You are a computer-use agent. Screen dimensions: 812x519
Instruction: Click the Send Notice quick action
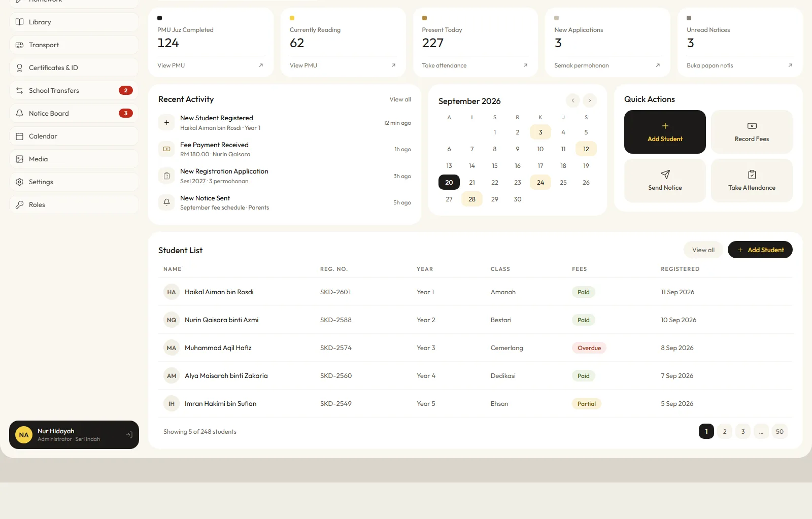point(665,181)
